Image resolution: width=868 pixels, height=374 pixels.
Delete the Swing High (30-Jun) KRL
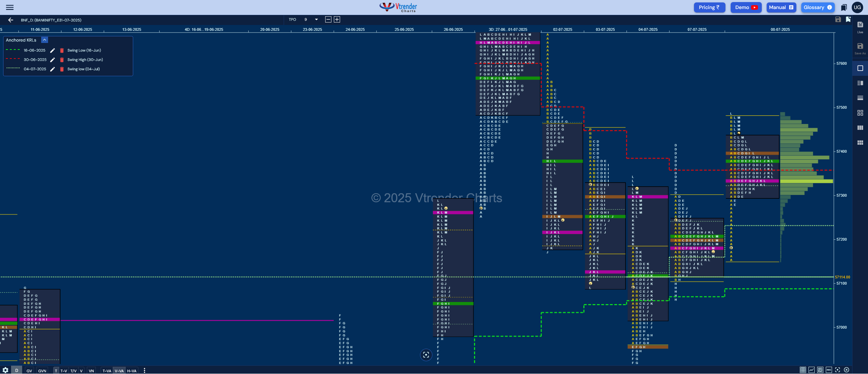coord(62,60)
